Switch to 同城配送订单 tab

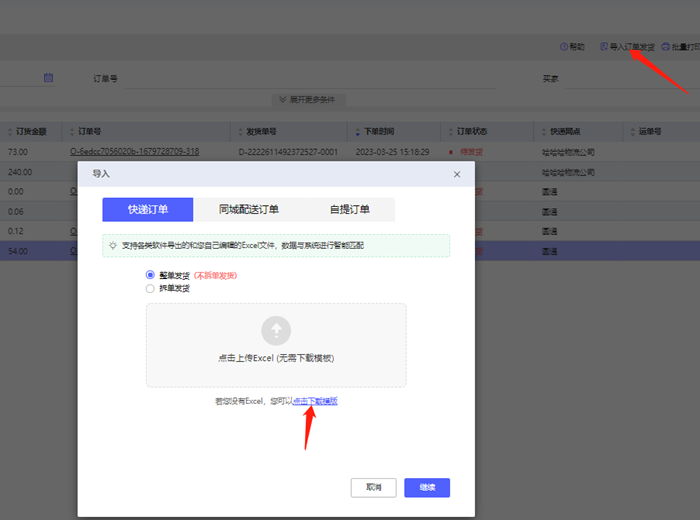(x=249, y=209)
